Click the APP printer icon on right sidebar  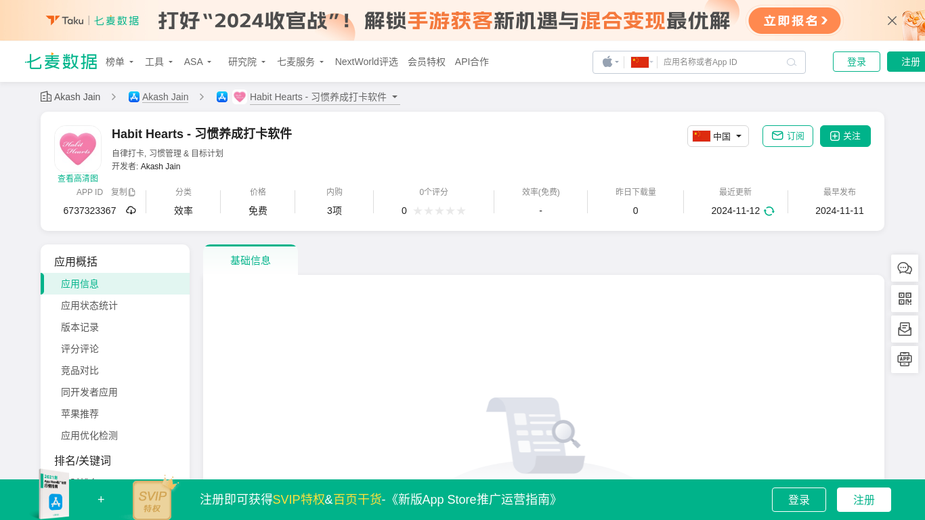904,359
